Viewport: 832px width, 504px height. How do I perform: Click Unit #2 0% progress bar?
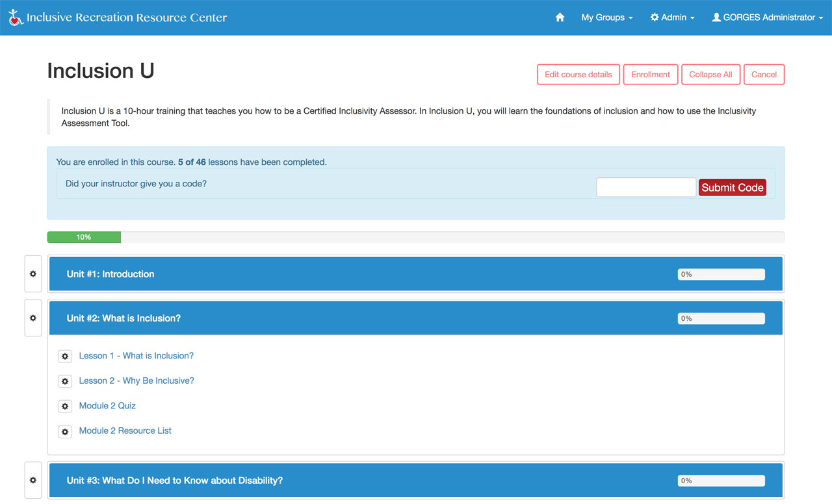(721, 318)
